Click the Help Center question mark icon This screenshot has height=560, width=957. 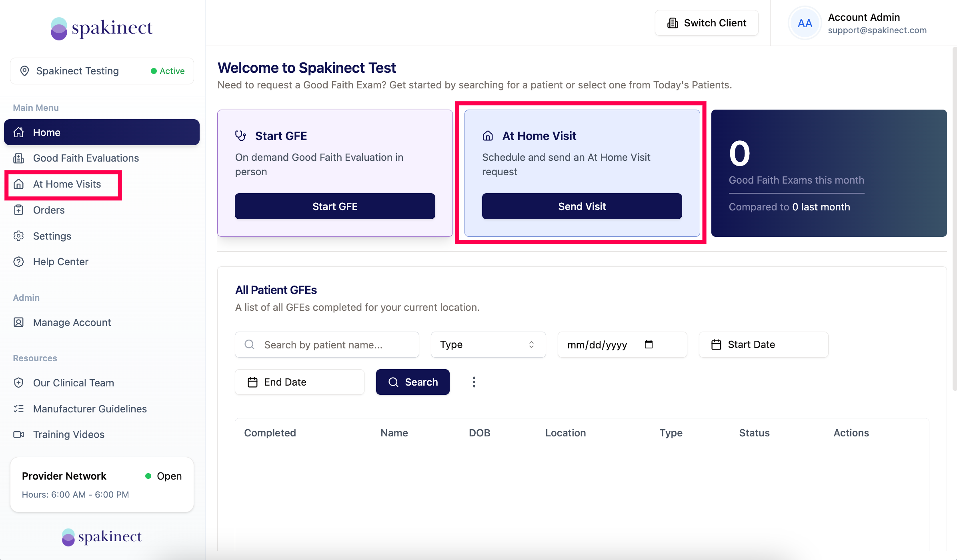tap(18, 262)
